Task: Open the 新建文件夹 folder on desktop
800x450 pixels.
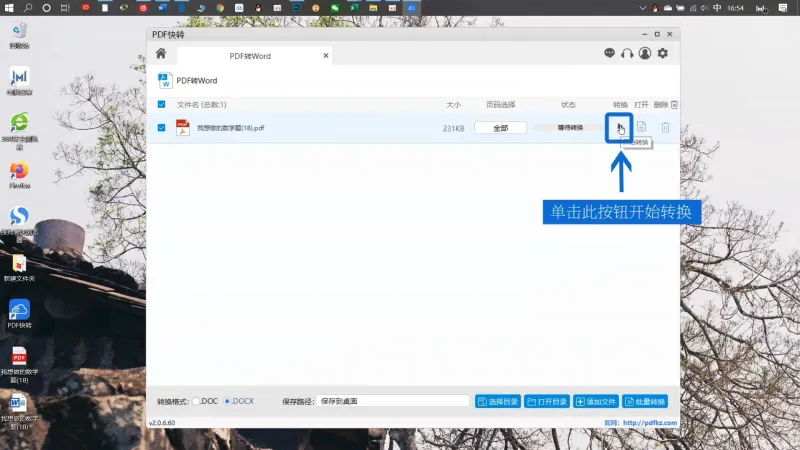Action: tap(19, 268)
